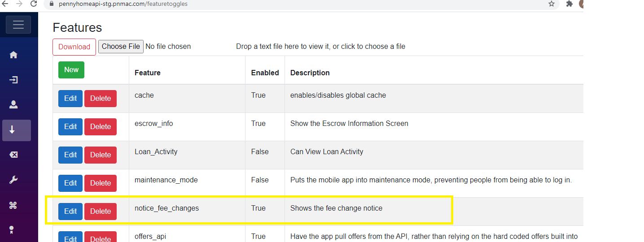
Task: Click the backspace-style delete sidebar icon
Action: pyautogui.click(x=13, y=155)
